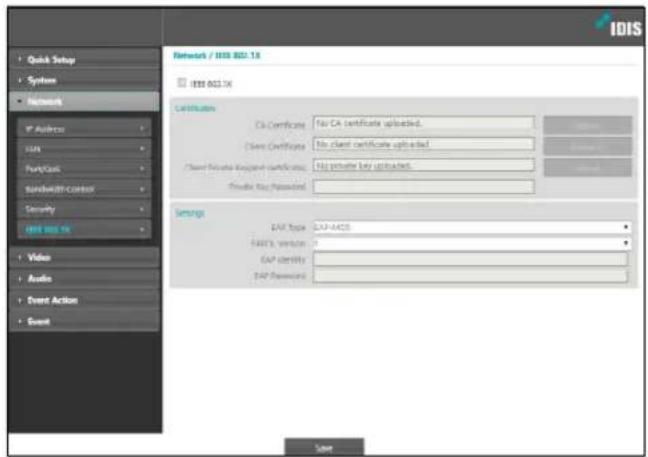Expand the Audio menu section
The image size is (648, 457).
pos(84,279)
